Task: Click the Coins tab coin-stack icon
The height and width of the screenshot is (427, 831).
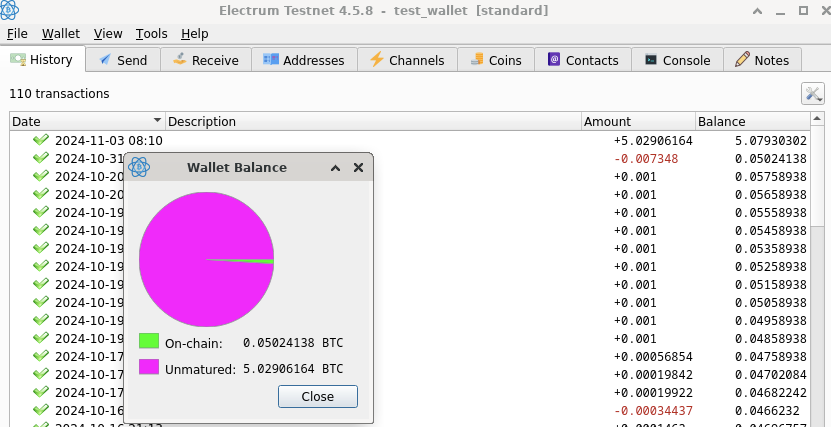Action: [477, 59]
